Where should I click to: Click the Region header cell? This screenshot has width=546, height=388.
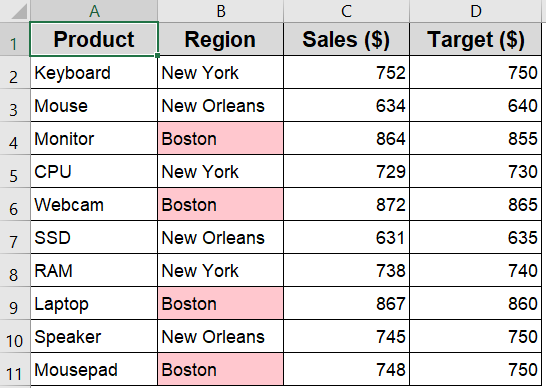point(220,39)
